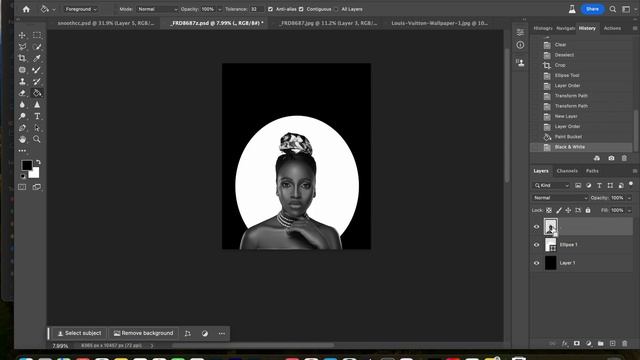Select the Paint Bucket tool in toolbox
640x360 pixels.
point(37,93)
